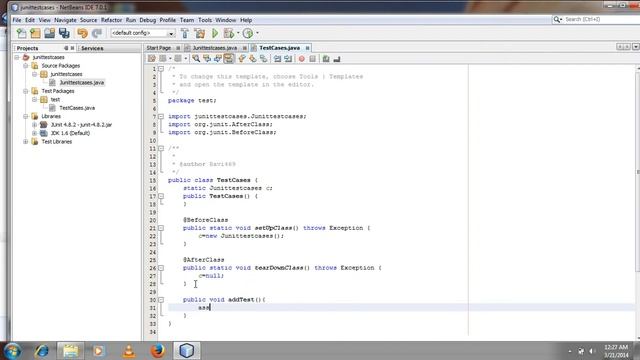Select TestCases.java in Projects tree
Screen dimensions: 640x360
pyautogui.click(x=77, y=108)
